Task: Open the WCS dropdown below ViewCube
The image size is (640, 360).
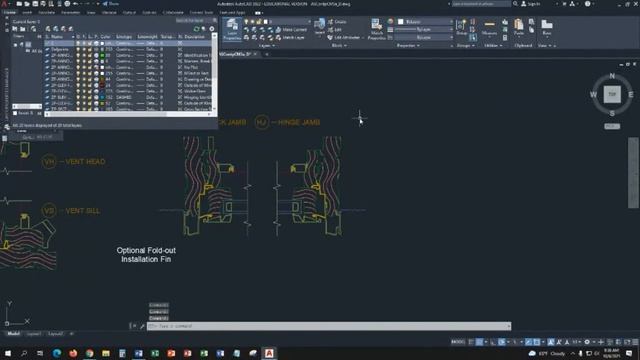Action: coord(612,126)
